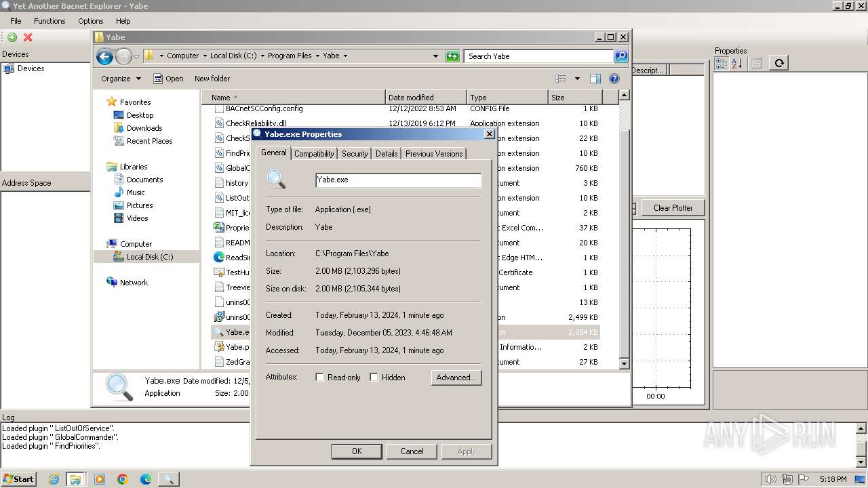This screenshot has width=868, height=488.
Task: Open the File menu in Yabe
Action: tap(16, 21)
